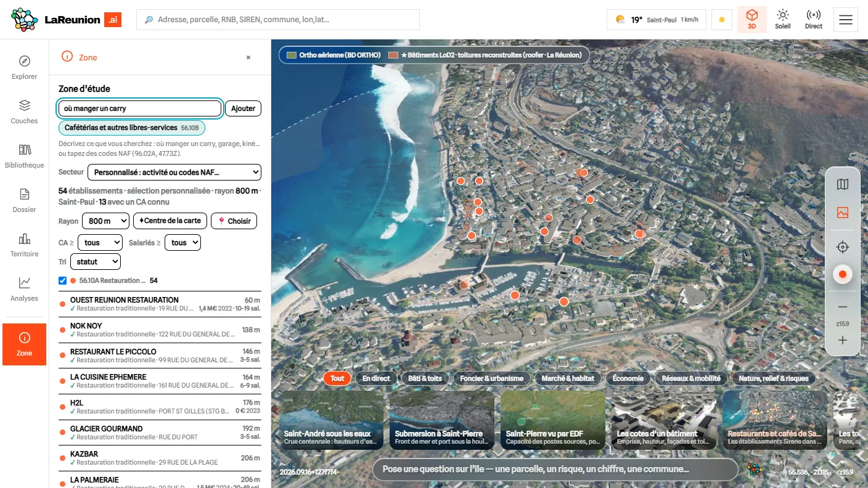This screenshot has width=868, height=488.
Task: Click the Zone panel info icon
Action: tap(67, 57)
